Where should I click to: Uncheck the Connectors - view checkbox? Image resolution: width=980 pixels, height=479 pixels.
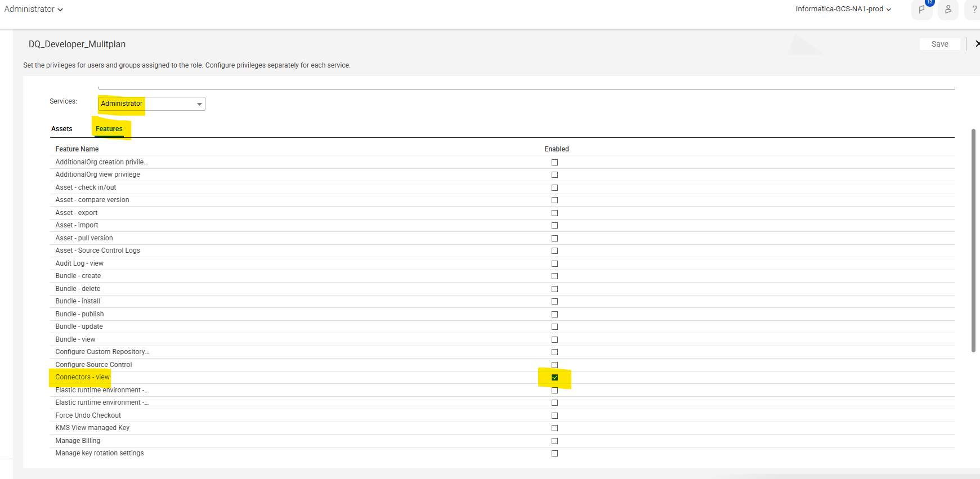coord(554,377)
